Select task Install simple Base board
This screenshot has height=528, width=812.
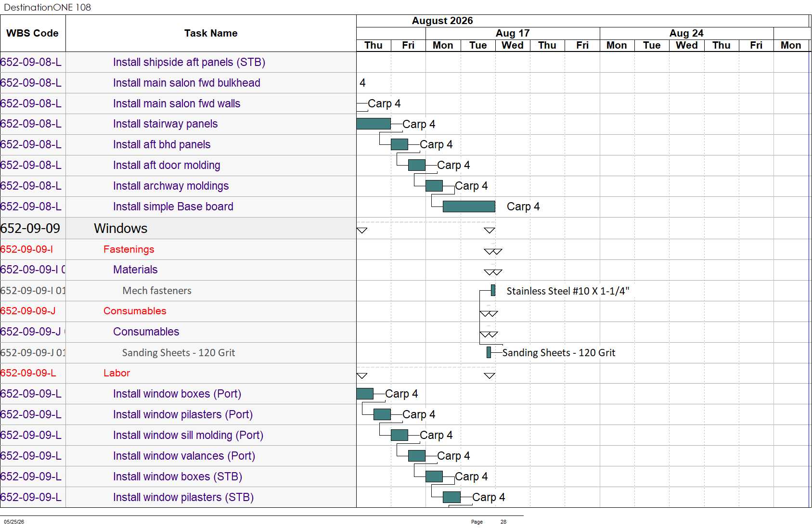(x=173, y=206)
